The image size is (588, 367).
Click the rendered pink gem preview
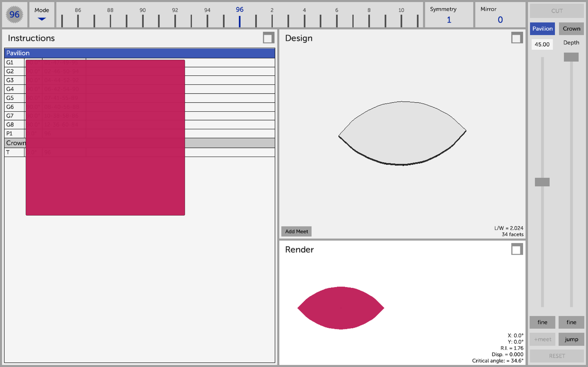(x=341, y=308)
